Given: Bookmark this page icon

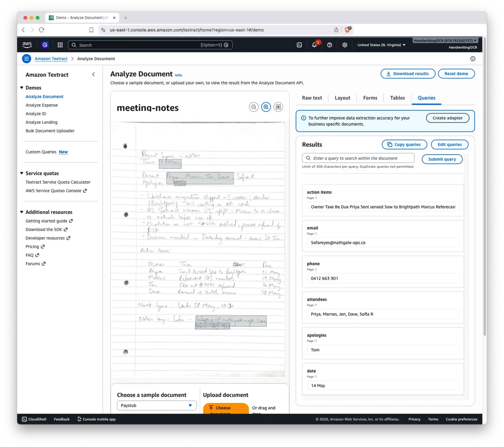Looking at the screenshot, I should point(91,30).
